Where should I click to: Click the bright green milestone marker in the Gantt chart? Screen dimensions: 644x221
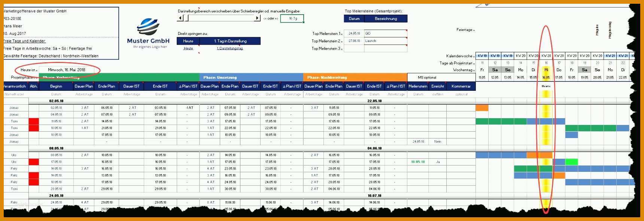pos(571,162)
